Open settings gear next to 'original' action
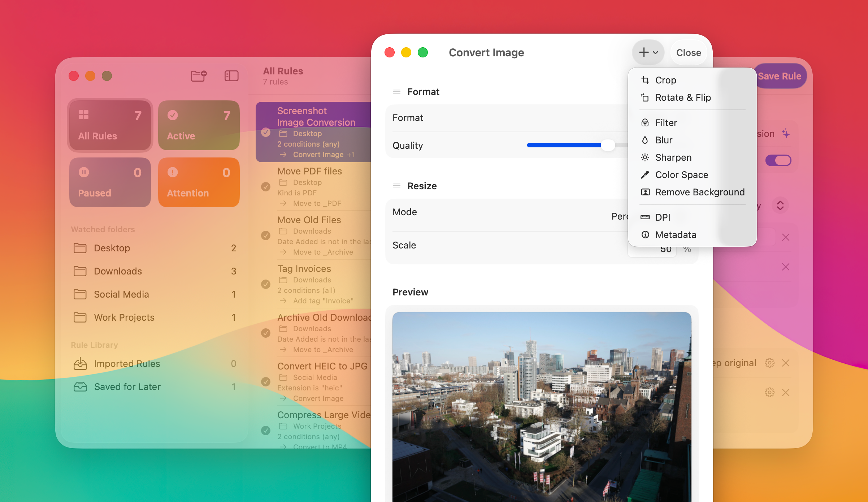 tap(769, 363)
